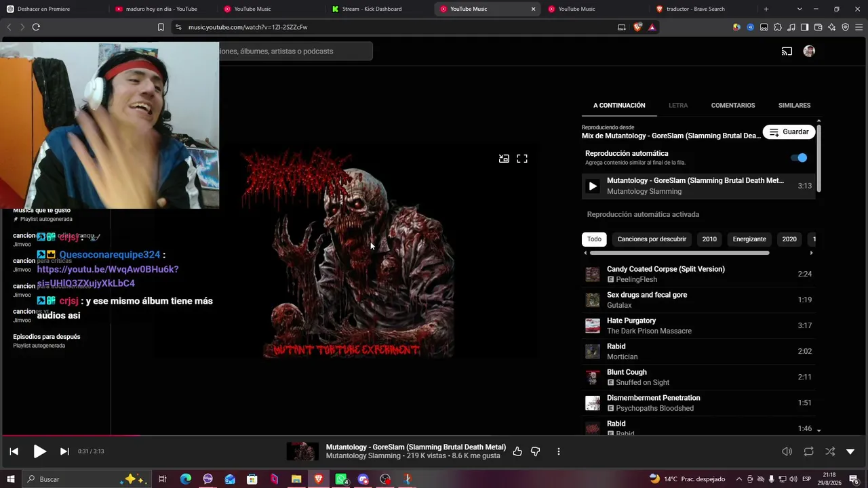Open the artist link Gutalax

619,305
